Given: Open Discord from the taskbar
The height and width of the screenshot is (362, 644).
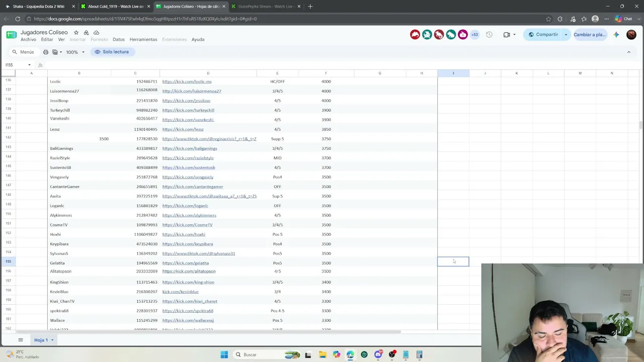Looking at the screenshot, I should tap(378, 354).
